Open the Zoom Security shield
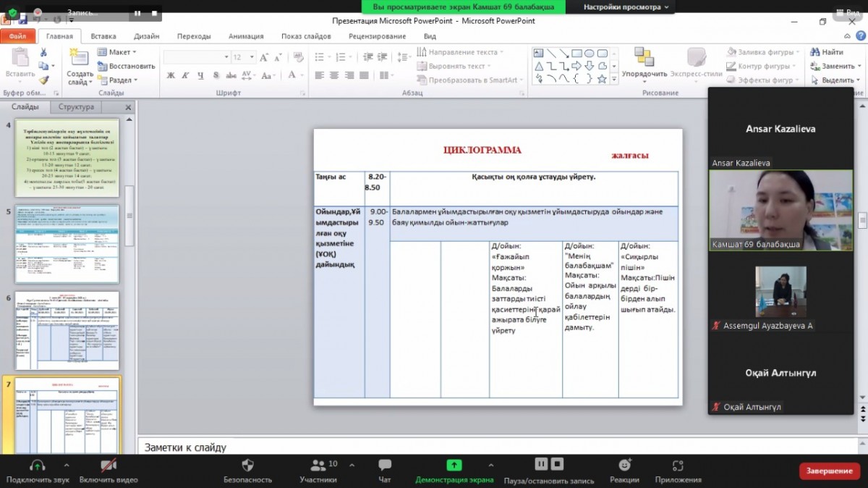Screen dimensions: 868x488 (247, 466)
